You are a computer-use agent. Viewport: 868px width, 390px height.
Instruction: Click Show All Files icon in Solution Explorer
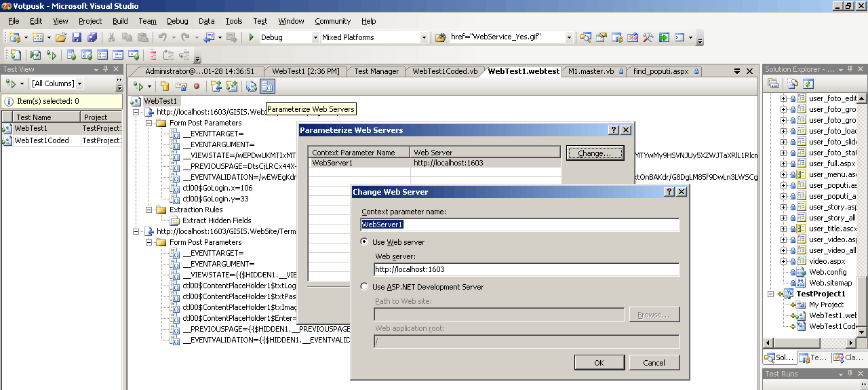tap(793, 83)
